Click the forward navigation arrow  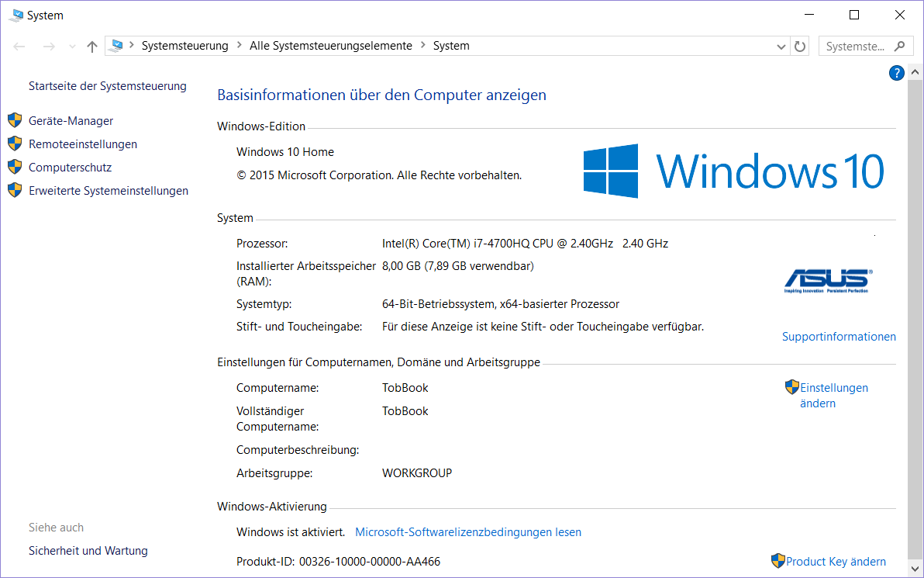pyautogui.click(x=49, y=47)
